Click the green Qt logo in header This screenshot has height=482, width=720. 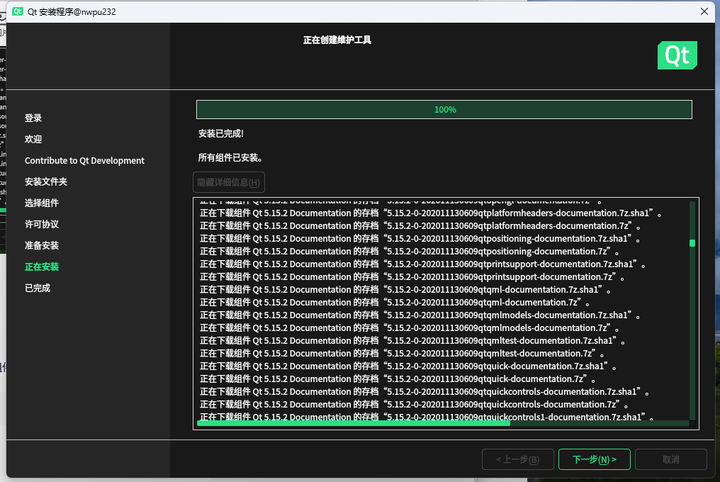click(x=677, y=54)
